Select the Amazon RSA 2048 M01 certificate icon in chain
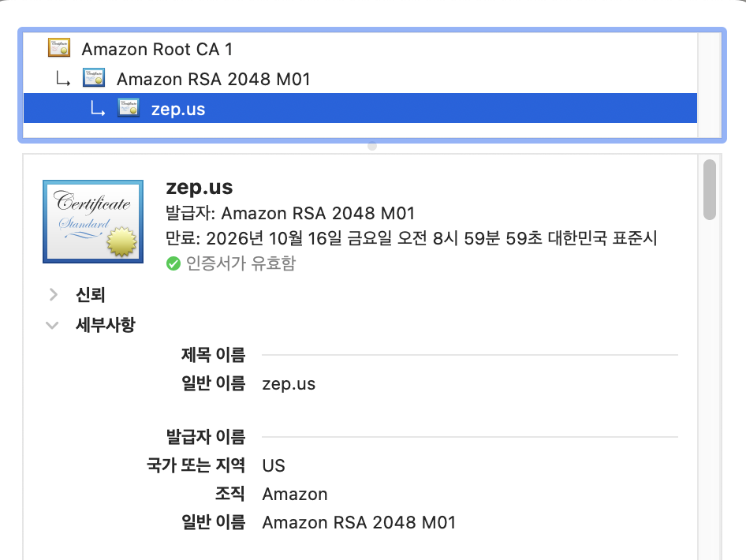746x560 pixels. click(94, 77)
